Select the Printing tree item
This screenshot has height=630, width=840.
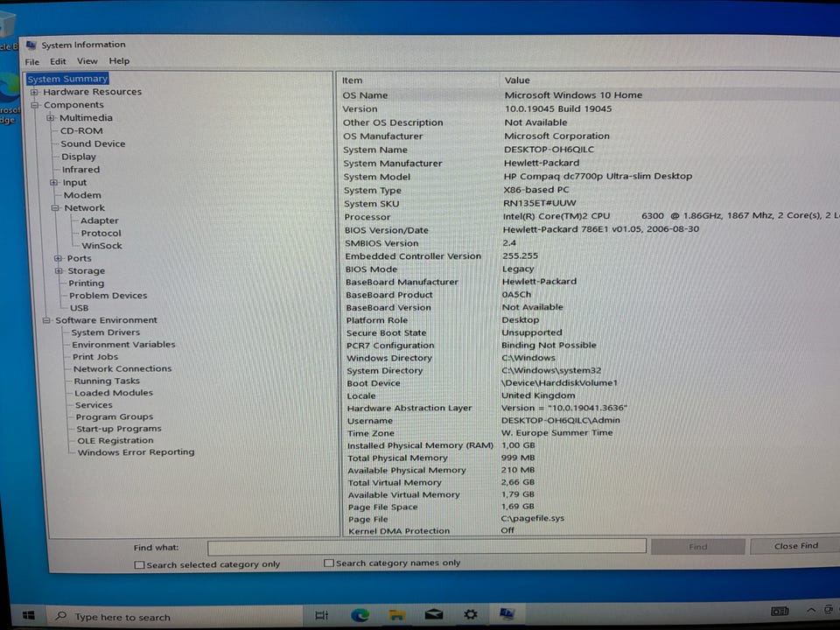pos(87,283)
